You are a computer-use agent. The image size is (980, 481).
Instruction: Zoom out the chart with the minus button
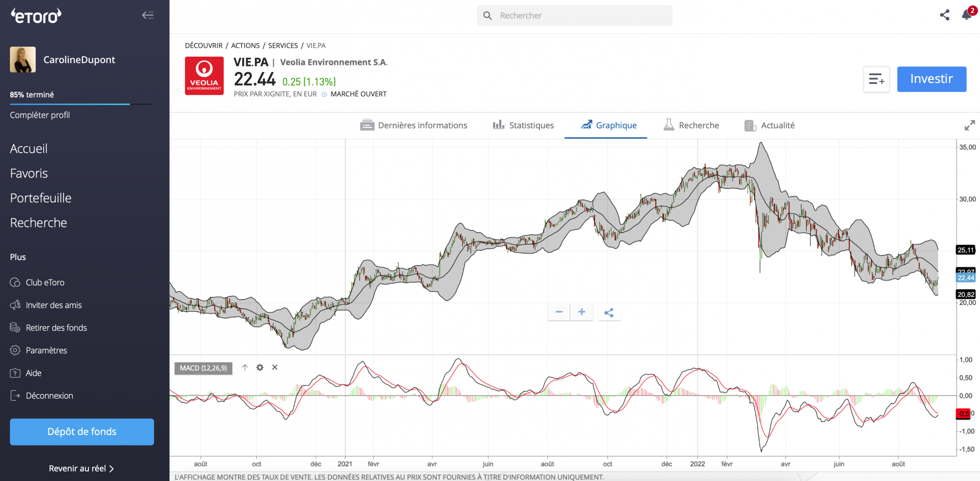(x=559, y=312)
